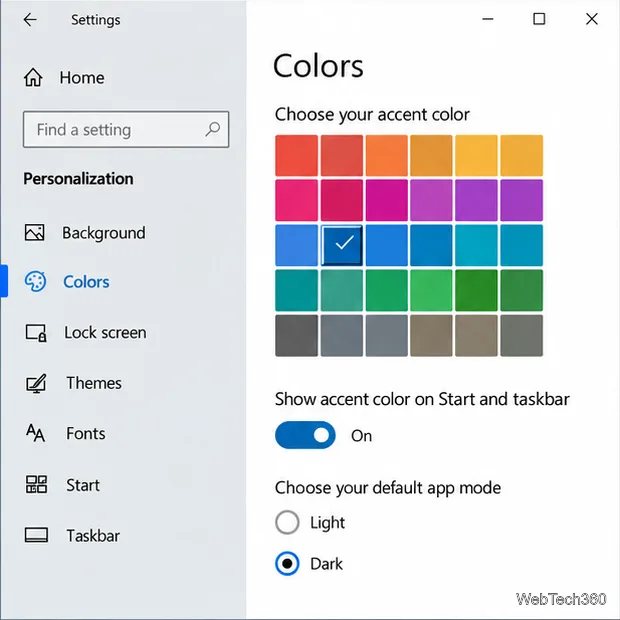Select Dark app mode
The width and height of the screenshot is (620, 620).
[x=287, y=563]
